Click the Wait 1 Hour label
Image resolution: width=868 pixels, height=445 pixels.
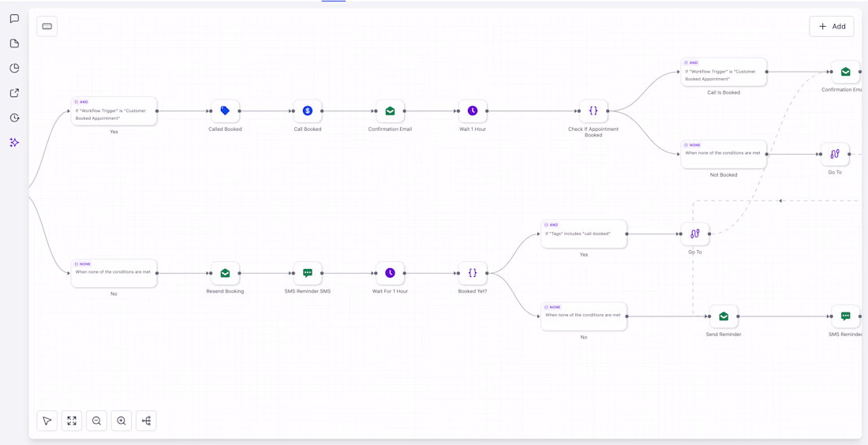[x=473, y=129]
